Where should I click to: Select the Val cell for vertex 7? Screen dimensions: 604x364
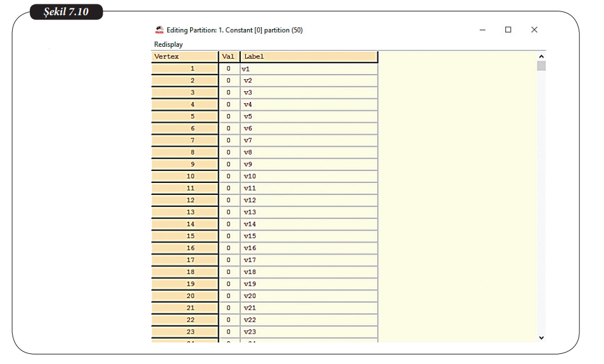(229, 141)
